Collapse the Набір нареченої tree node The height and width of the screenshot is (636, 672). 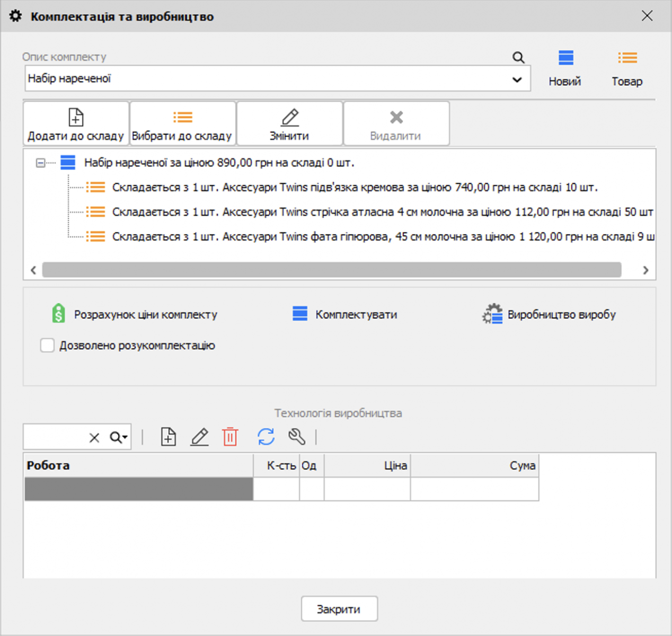(40, 163)
